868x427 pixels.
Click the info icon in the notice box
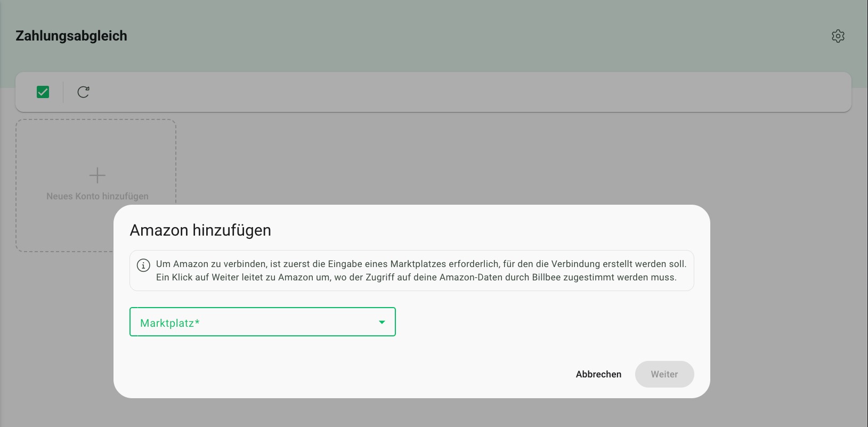[143, 265]
